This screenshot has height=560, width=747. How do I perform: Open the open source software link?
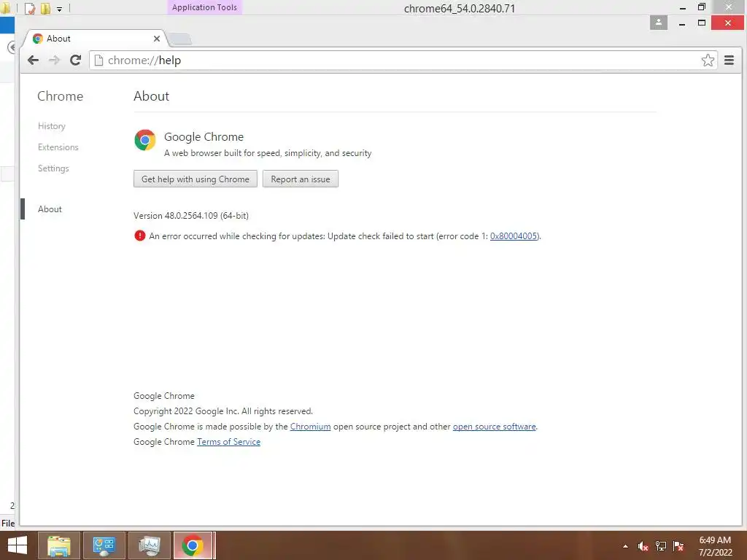494,427
